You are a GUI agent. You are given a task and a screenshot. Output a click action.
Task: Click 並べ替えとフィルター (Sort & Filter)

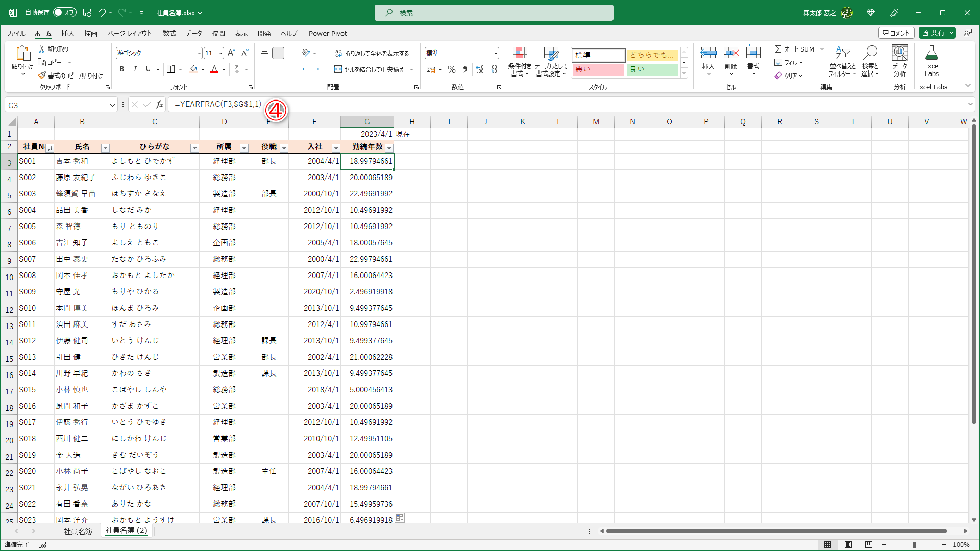click(843, 61)
